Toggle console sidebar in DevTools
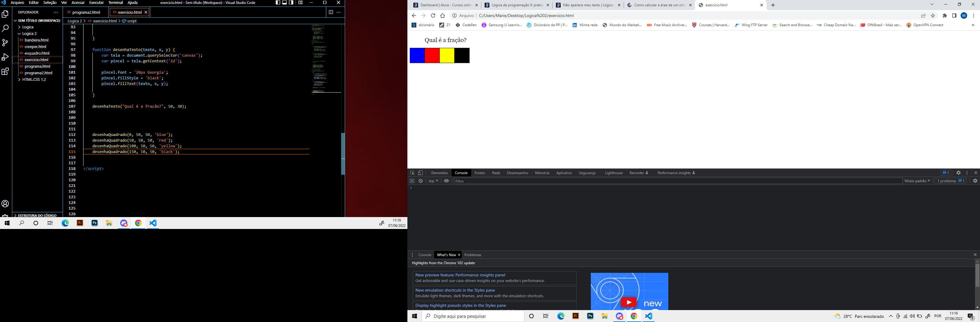 point(412,181)
